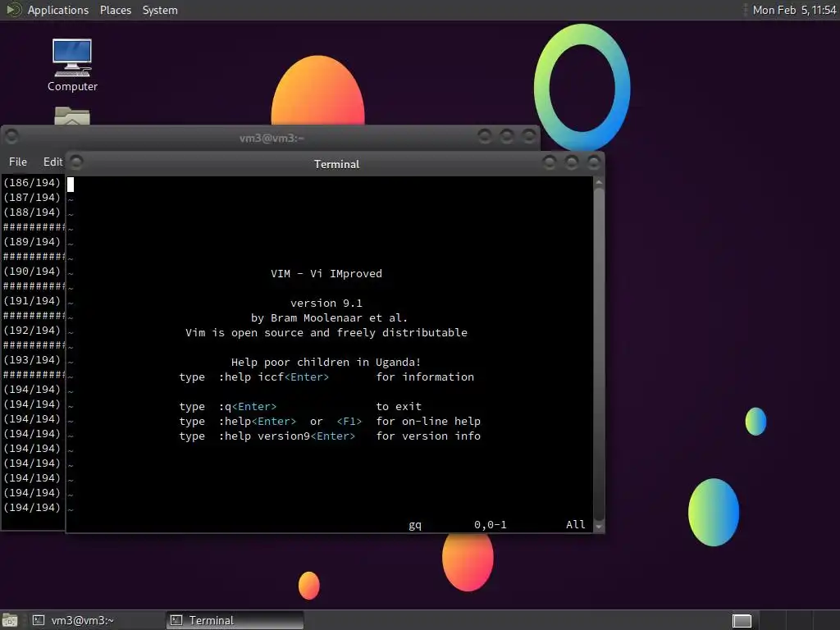840x630 pixels.
Task: Click 'for version info' text
Action: tap(428, 436)
